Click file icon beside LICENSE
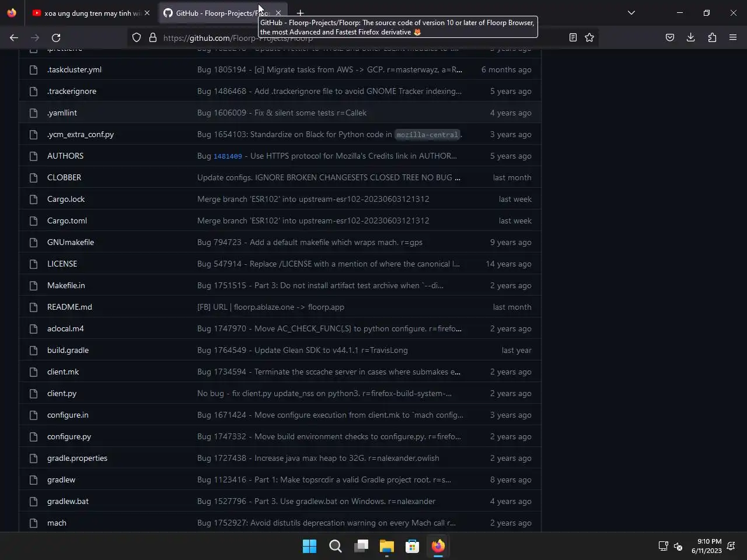 point(33,264)
